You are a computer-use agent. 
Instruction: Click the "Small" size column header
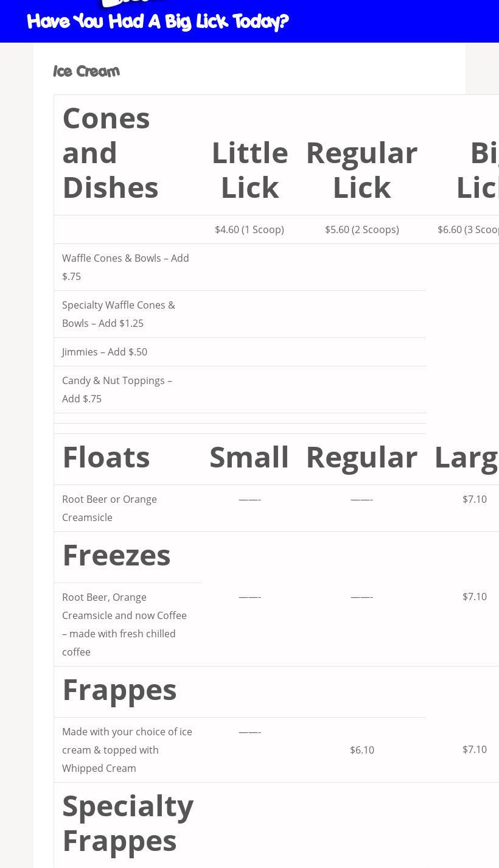[249, 457]
